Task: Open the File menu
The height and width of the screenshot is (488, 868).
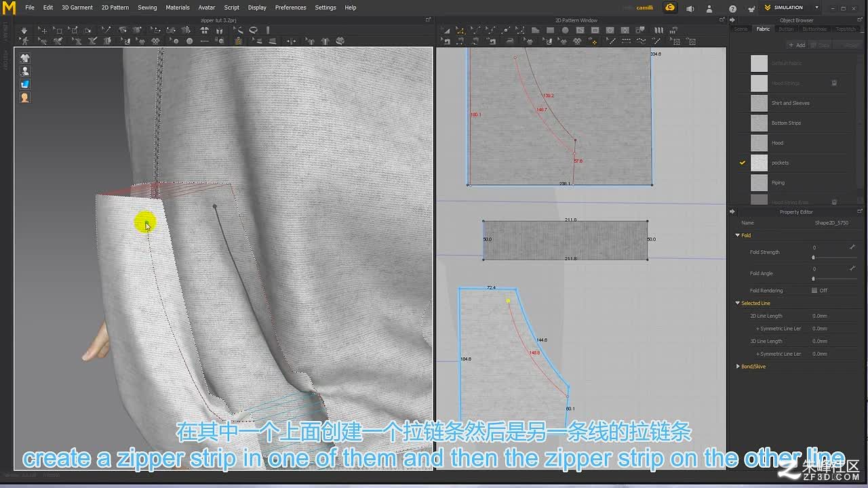Action: click(x=30, y=7)
